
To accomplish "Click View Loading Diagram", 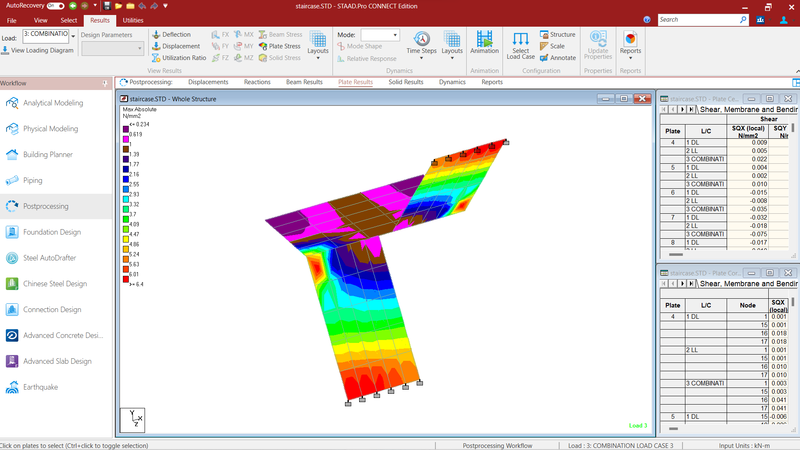I will (37, 50).
